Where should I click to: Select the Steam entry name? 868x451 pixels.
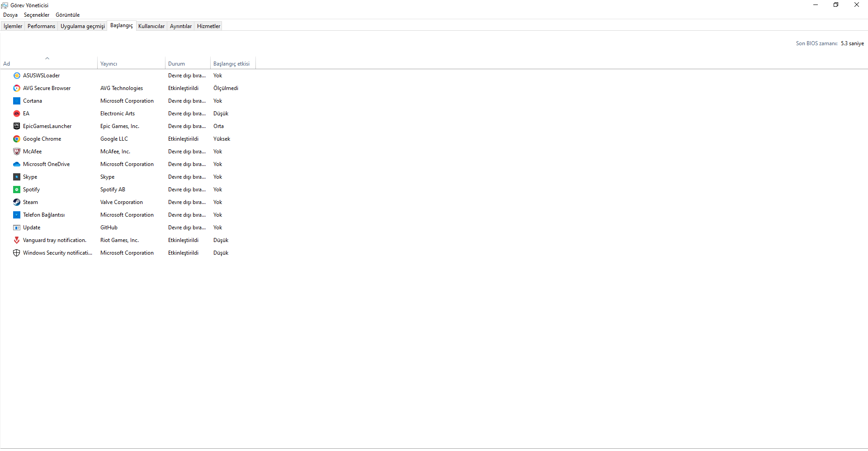pos(31,202)
